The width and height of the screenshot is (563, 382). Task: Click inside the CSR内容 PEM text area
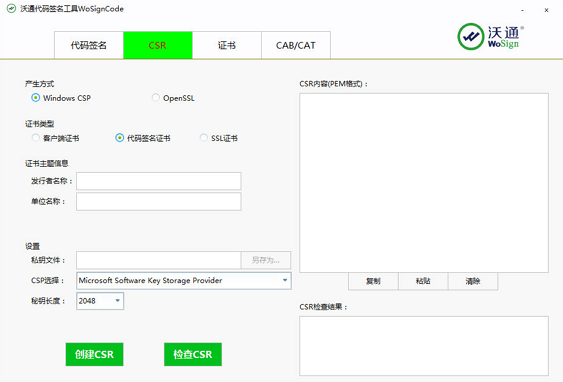click(424, 183)
